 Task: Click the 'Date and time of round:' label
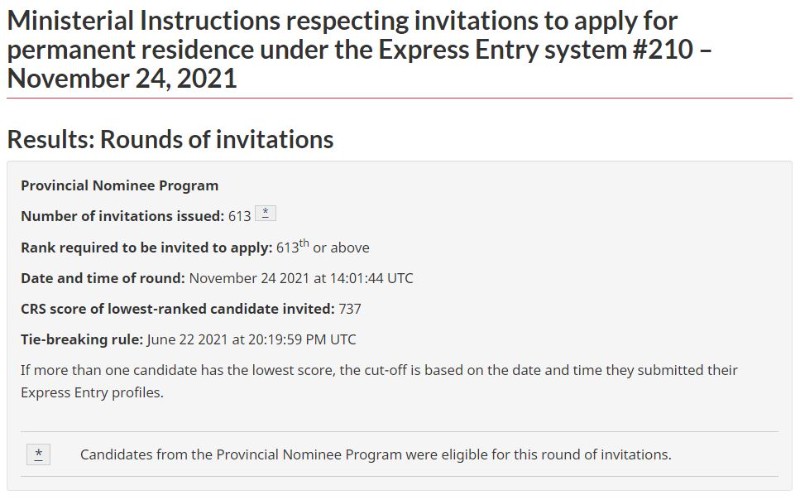point(103,278)
